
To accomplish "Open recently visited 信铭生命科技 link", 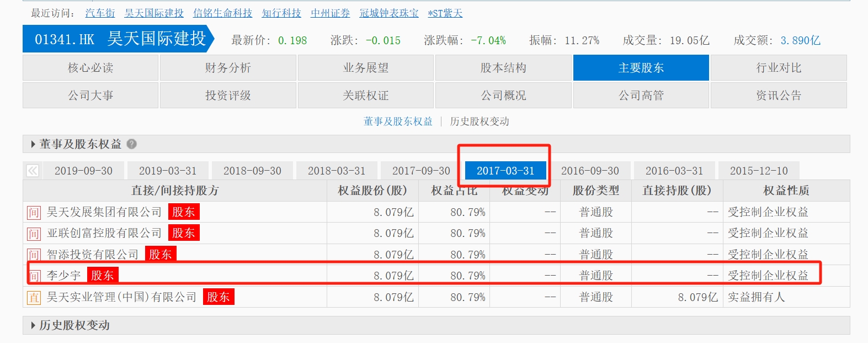I will click(222, 13).
